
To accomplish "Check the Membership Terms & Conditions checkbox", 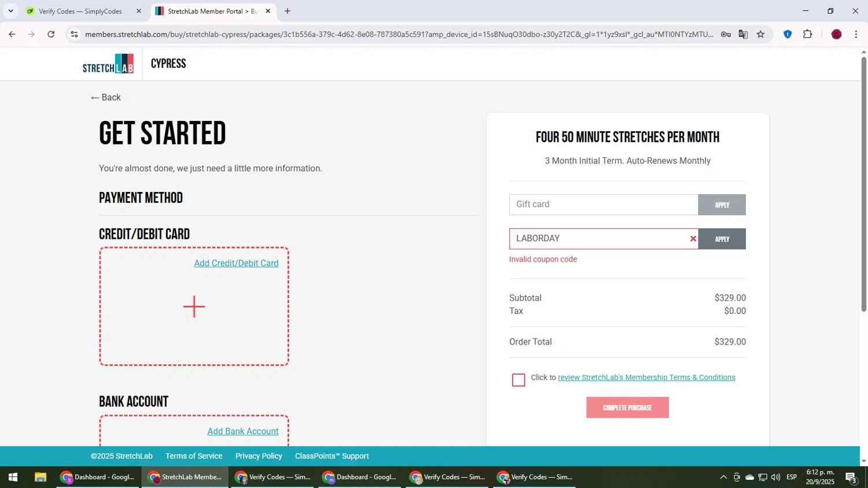I will tap(518, 380).
